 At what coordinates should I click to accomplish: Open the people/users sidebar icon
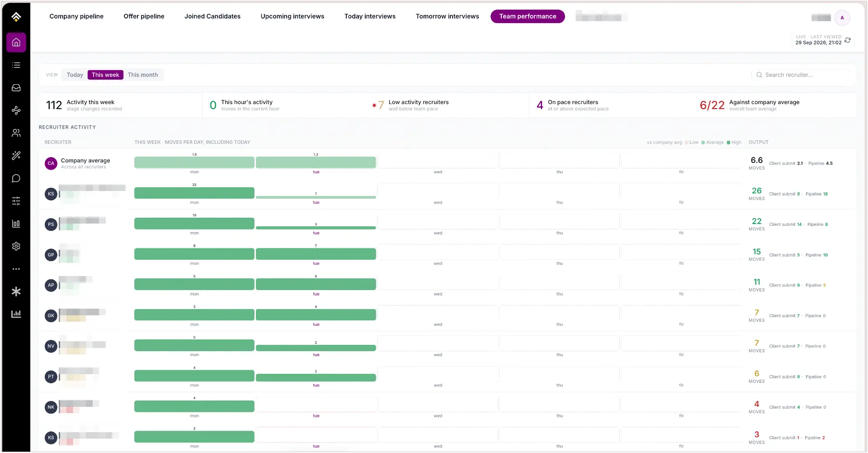(x=16, y=133)
